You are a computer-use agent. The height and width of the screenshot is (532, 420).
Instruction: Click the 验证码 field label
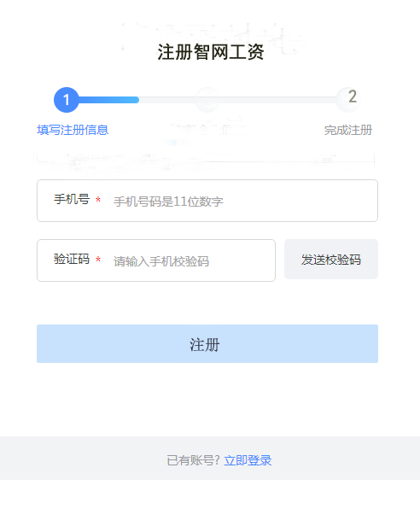tap(72, 260)
